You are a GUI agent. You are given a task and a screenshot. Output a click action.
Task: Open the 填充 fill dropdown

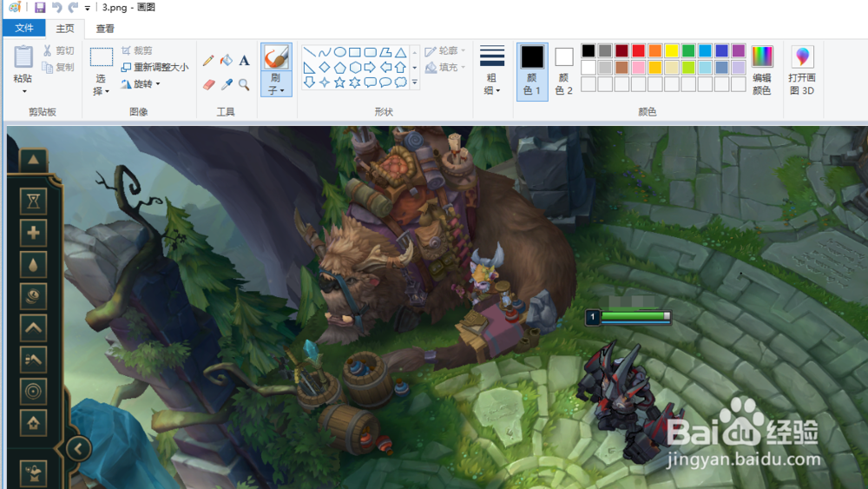(445, 68)
